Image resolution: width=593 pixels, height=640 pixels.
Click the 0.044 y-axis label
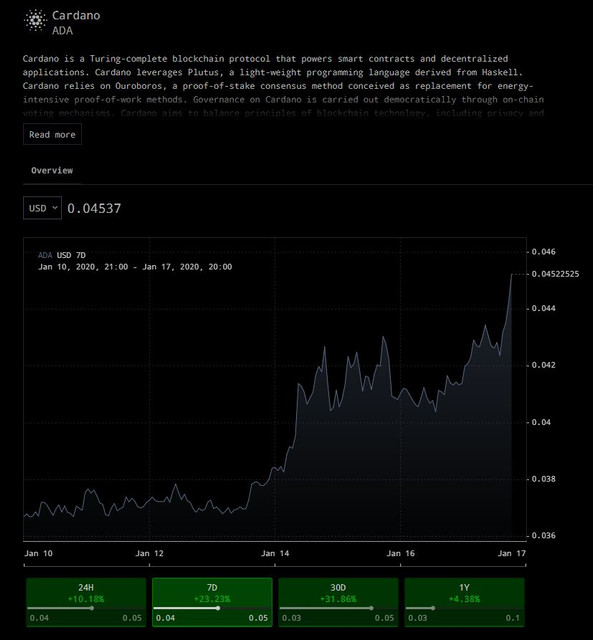543,308
